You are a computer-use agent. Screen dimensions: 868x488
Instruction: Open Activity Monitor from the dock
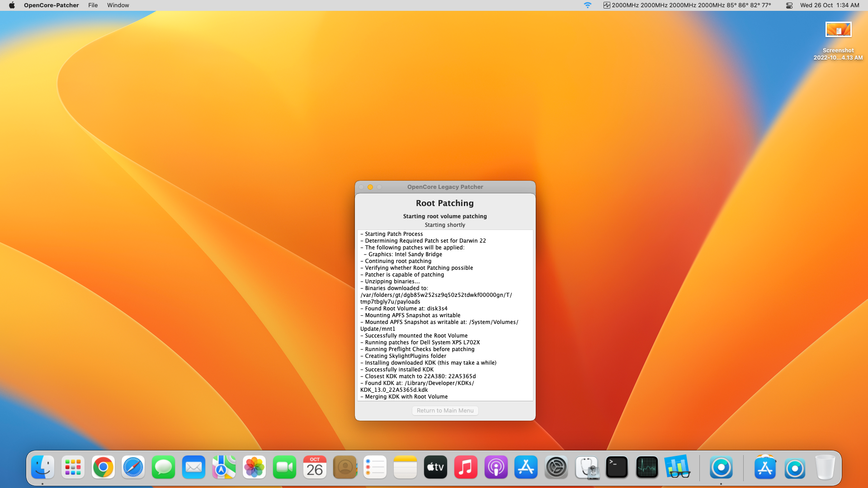[x=647, y=467]
